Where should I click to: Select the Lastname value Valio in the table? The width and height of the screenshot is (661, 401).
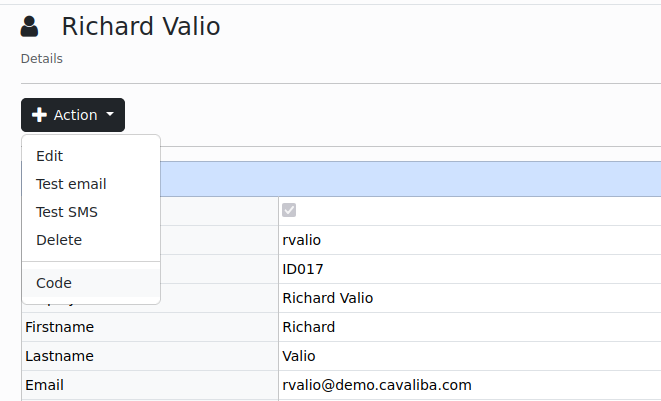pos(299,356)
